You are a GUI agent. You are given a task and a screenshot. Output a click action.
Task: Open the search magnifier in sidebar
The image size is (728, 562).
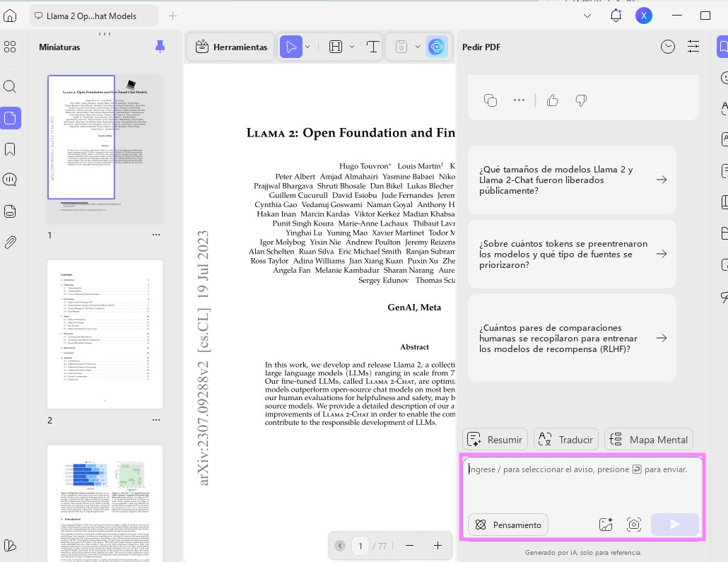tap(10, 87)
